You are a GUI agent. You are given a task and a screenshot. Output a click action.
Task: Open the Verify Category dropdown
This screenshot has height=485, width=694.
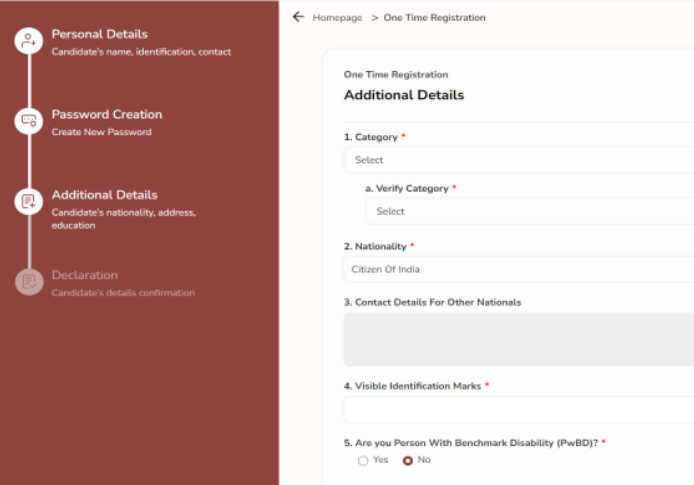(529, 211)
